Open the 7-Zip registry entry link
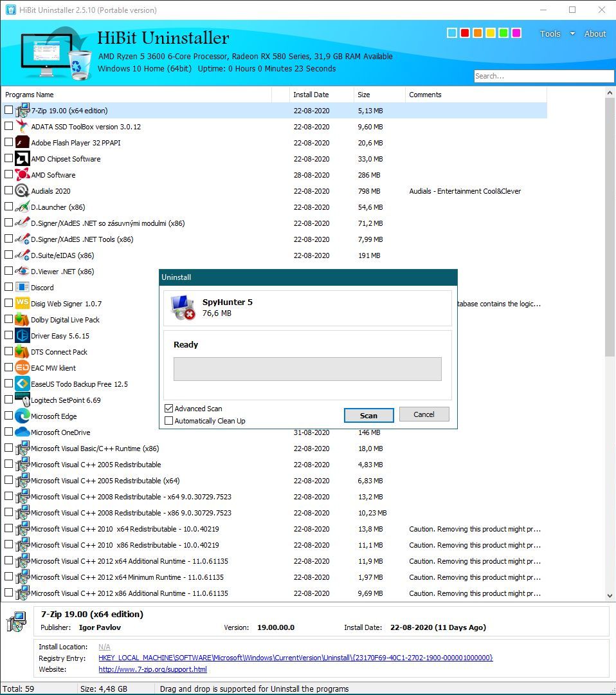The height and width of the screenshot is (695, 616). point(295,658)
